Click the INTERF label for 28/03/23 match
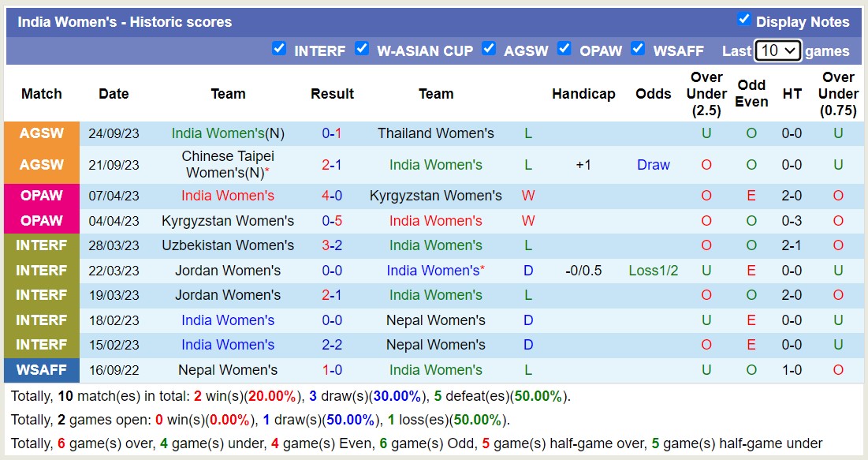868x460 pixels. coord(42,245)
